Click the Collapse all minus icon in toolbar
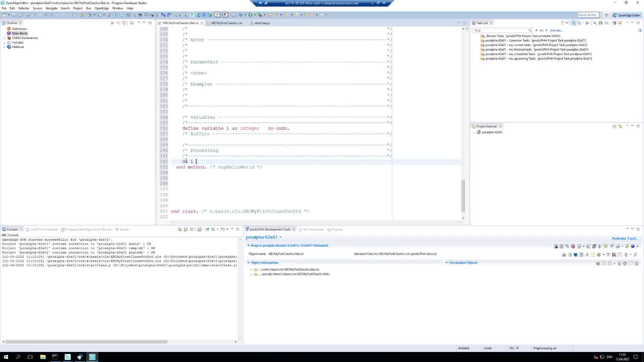Viewport: 644px width, 362px height. [122, 15]
